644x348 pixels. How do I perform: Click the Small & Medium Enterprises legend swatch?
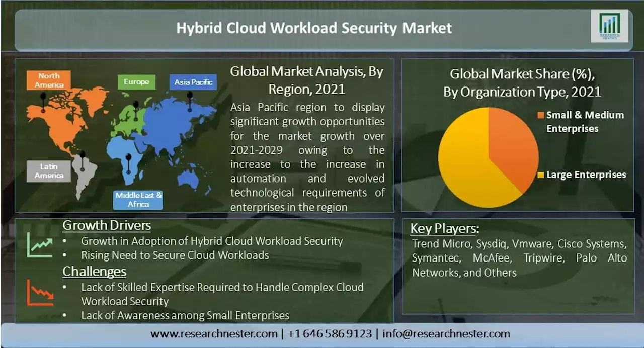click(541, 115)
